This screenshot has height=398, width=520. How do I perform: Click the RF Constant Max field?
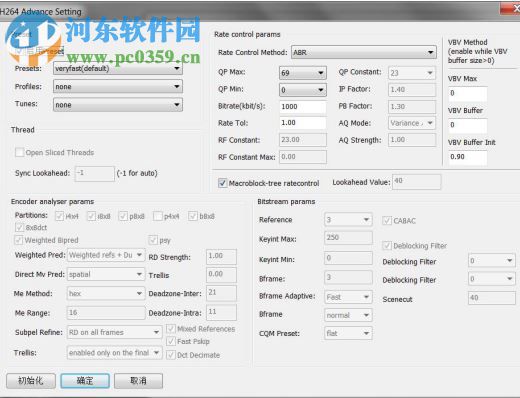[303, 157]
